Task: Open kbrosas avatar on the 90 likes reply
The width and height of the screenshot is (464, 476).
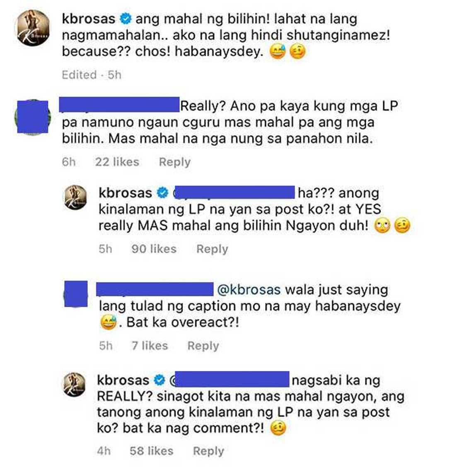Action: 75,197
